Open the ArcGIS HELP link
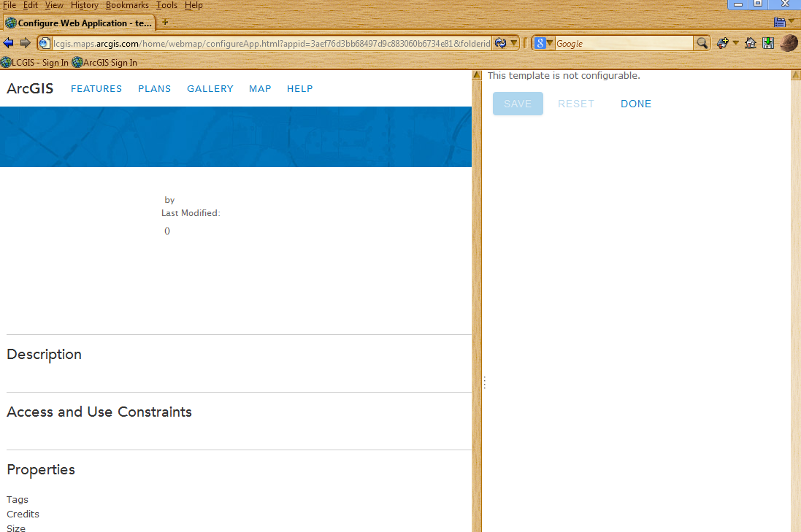The height and width of the screenshot is (532, 801). coord(300,89)
